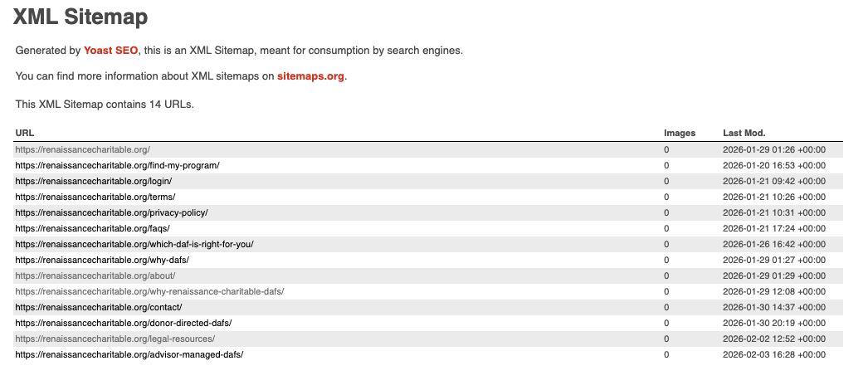Follow the login page URL

94,181
